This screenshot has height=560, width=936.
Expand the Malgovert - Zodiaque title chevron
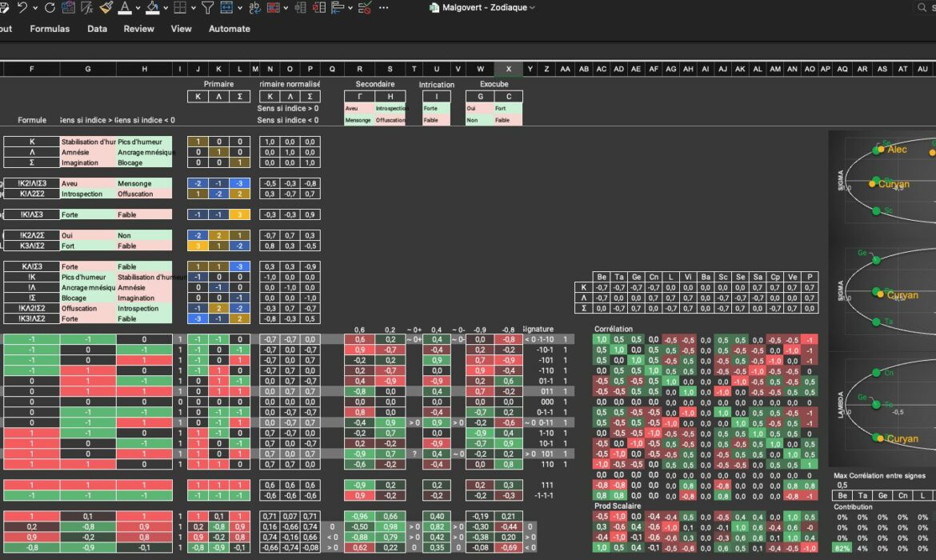[533, 8]
